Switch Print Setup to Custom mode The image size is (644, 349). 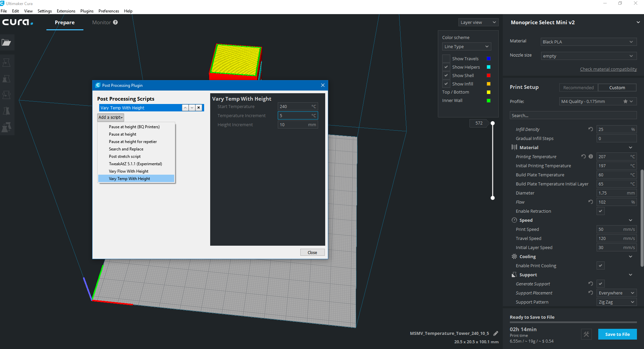point(617,88)
